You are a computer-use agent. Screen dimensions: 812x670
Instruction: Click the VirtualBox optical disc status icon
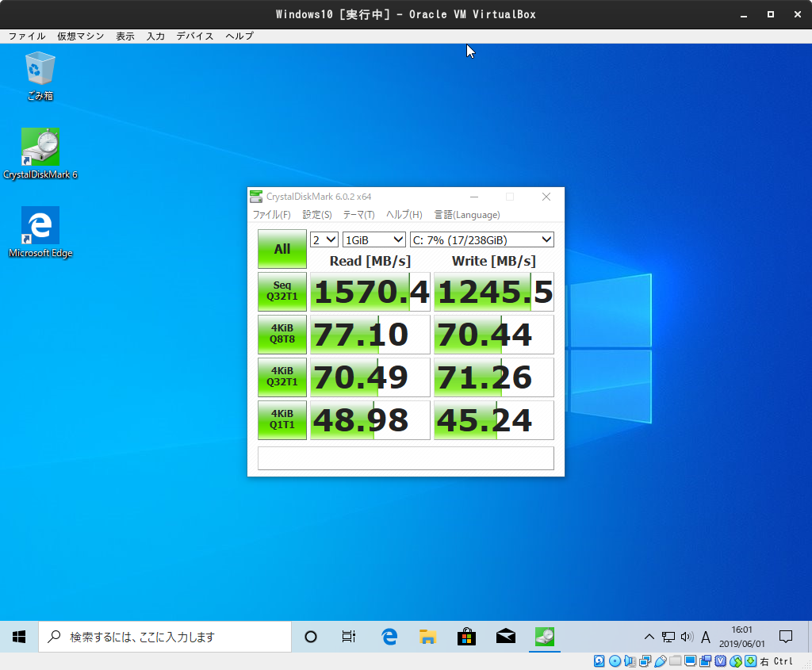pyautogui.click(x=615, y=661)
